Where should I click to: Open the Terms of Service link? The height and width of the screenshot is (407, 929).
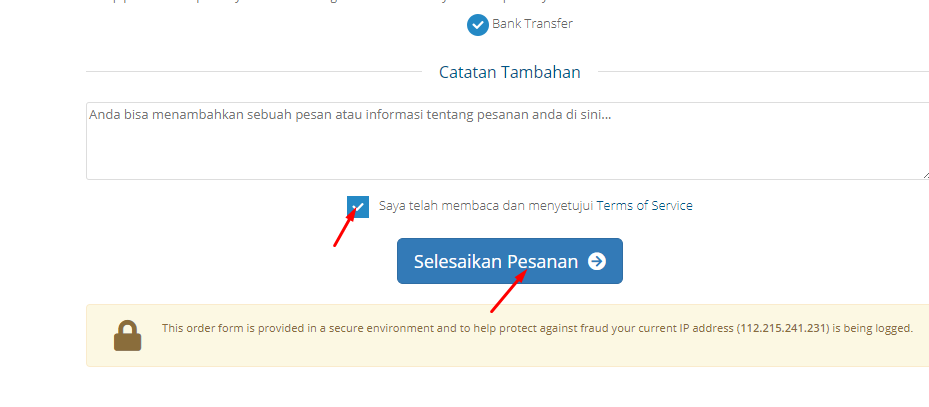click(645, 206)
